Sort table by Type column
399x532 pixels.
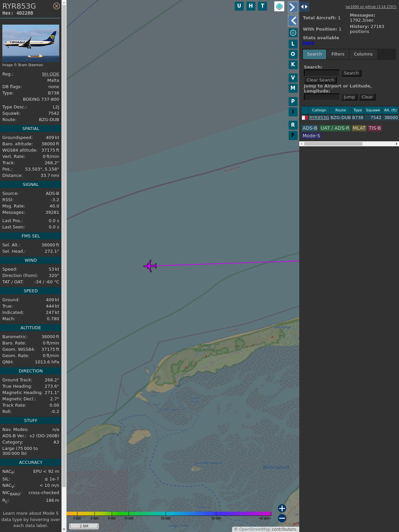[358, 110]
